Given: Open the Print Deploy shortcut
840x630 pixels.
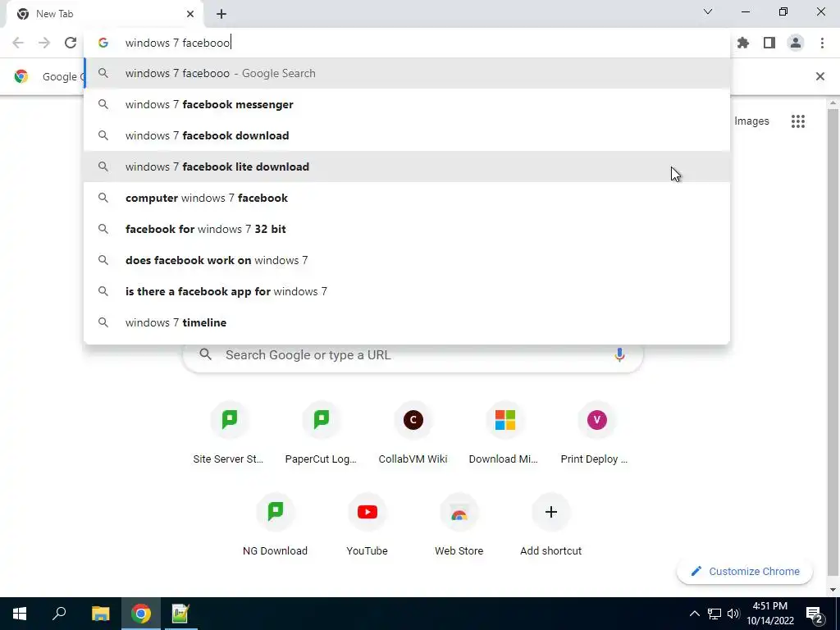Looking at the screenshot, I should coord(596,434).
